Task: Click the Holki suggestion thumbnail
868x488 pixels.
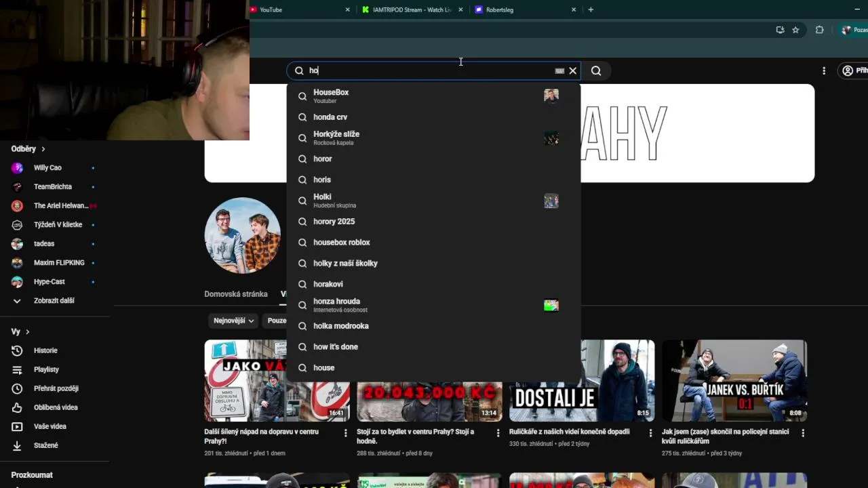Action: (x=551, y=201)
